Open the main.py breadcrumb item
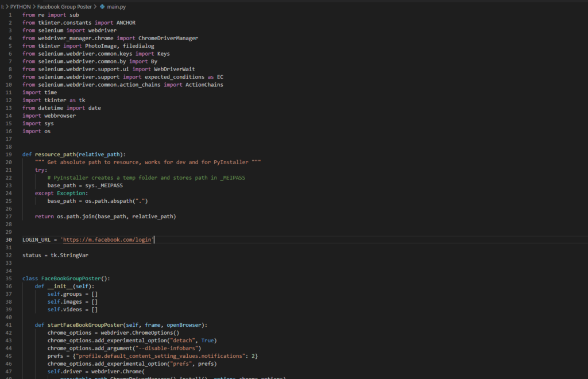Image resolution: width=588 pixels, height=379 pixels. click(116, 7)
